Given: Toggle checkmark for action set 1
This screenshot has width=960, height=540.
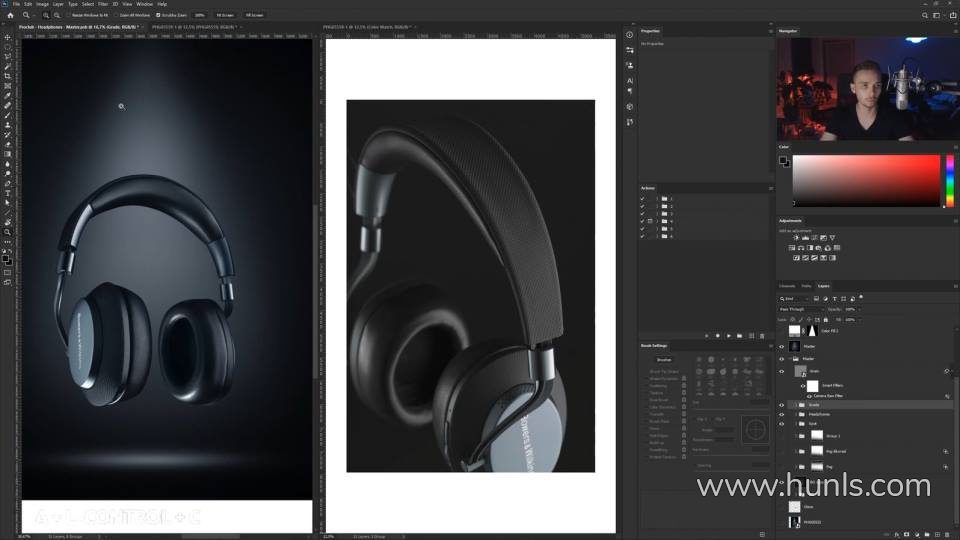Looking at the screenshot, I should pos(642,199).
